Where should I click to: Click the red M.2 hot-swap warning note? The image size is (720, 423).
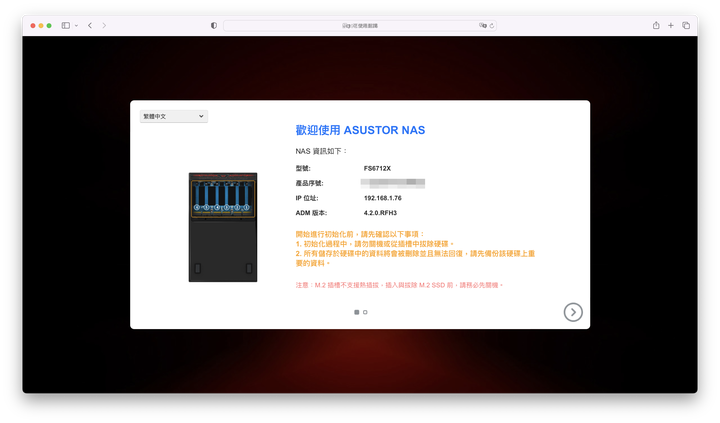click(399, 285)
